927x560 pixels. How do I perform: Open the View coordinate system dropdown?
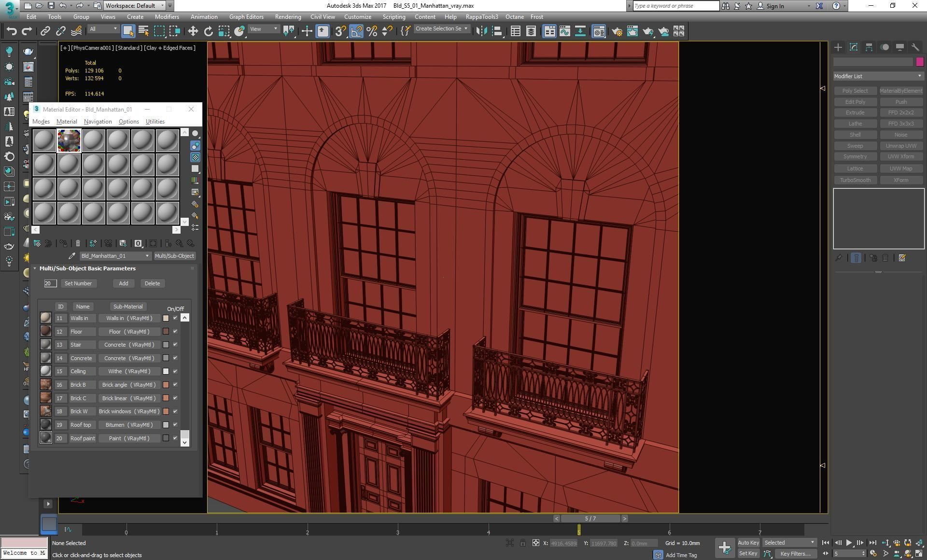pyautogui.click(x=263, y=29)
